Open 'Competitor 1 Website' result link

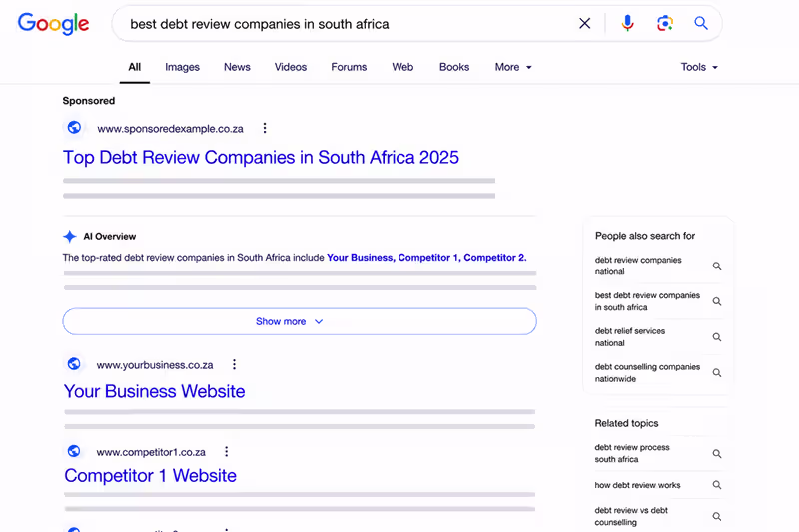pos(151,476)
